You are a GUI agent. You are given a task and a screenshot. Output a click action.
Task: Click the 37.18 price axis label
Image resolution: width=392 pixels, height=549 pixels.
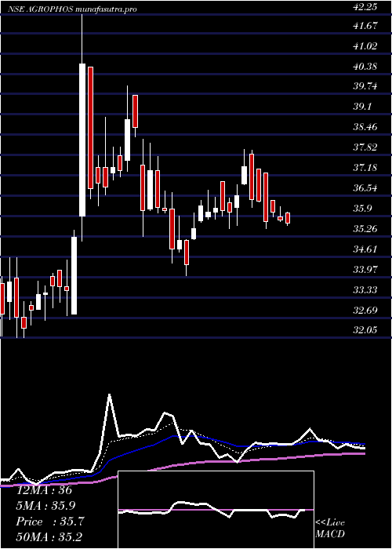point(365,167)
